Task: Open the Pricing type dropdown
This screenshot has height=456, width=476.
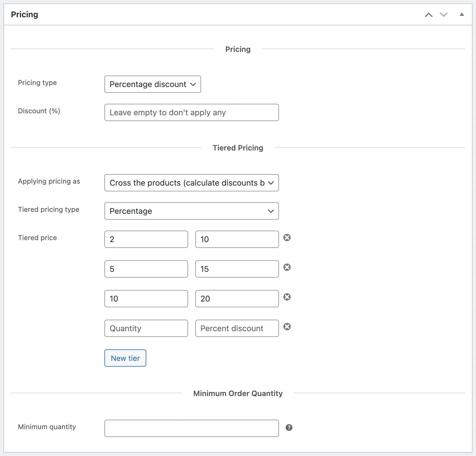Action: click(152, 84)
